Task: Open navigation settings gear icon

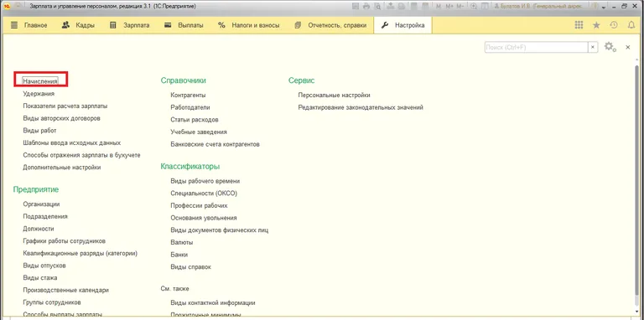Action: coord(610,47)
